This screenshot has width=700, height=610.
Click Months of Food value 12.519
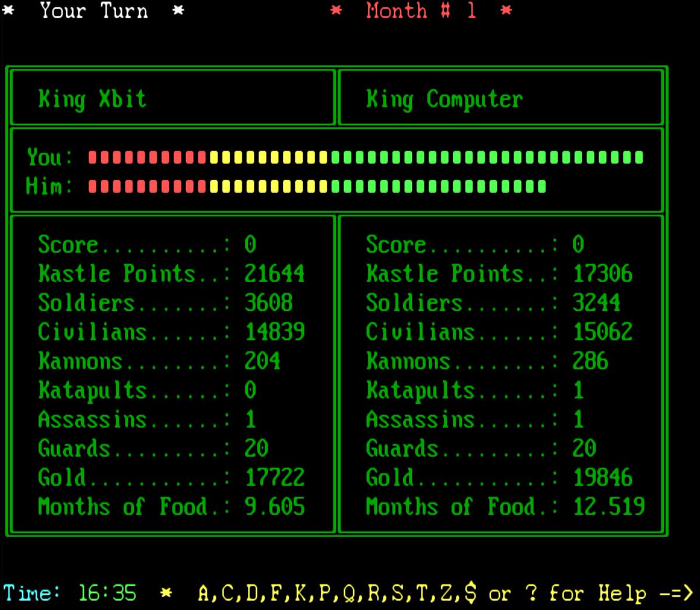[x=609, y=507]
